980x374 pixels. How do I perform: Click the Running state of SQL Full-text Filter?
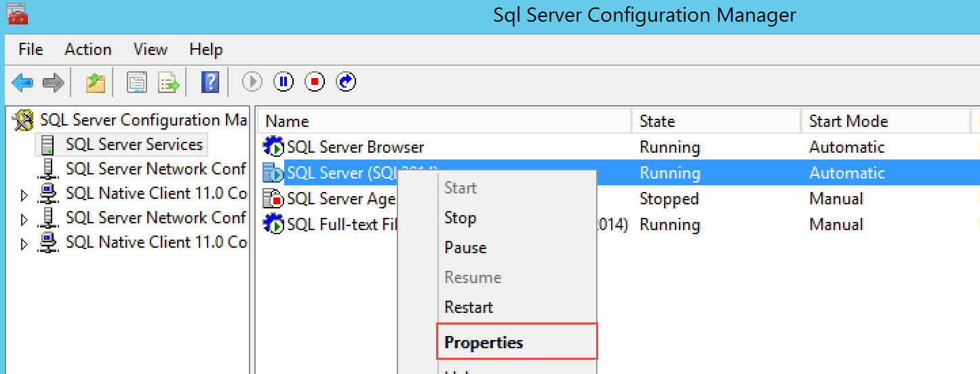coord(669,225)
